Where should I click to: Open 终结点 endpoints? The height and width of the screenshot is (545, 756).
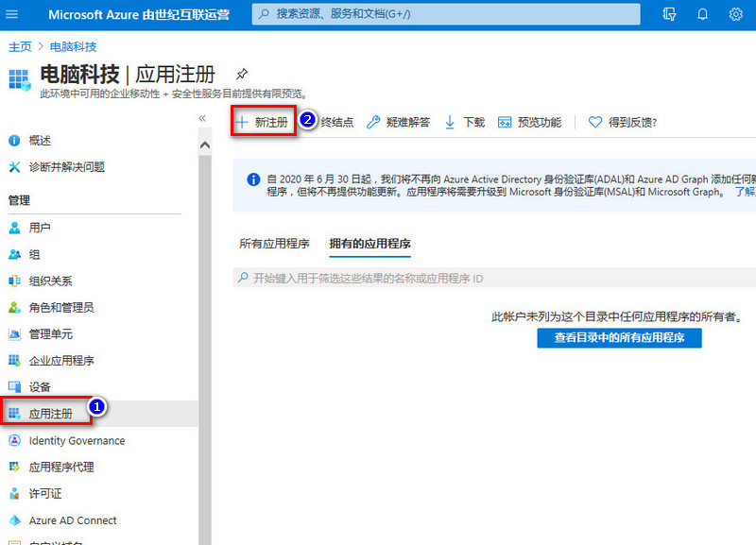336,123
